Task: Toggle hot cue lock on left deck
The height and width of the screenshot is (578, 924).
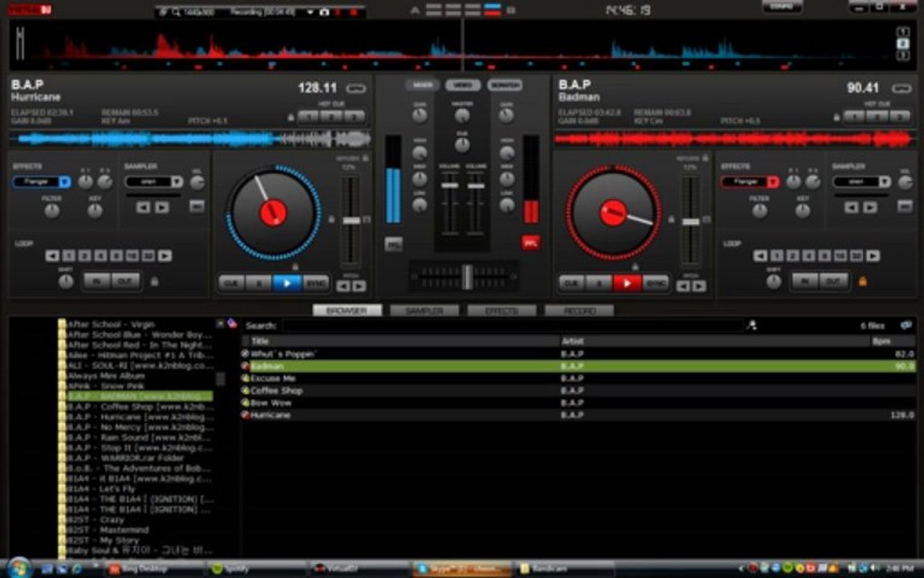Action: pos(291,117)
